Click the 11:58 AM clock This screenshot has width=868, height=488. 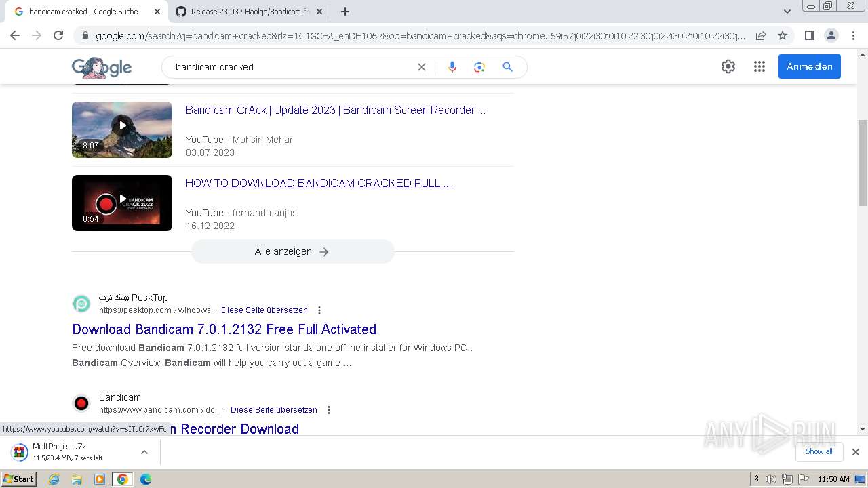click(834, 479)
